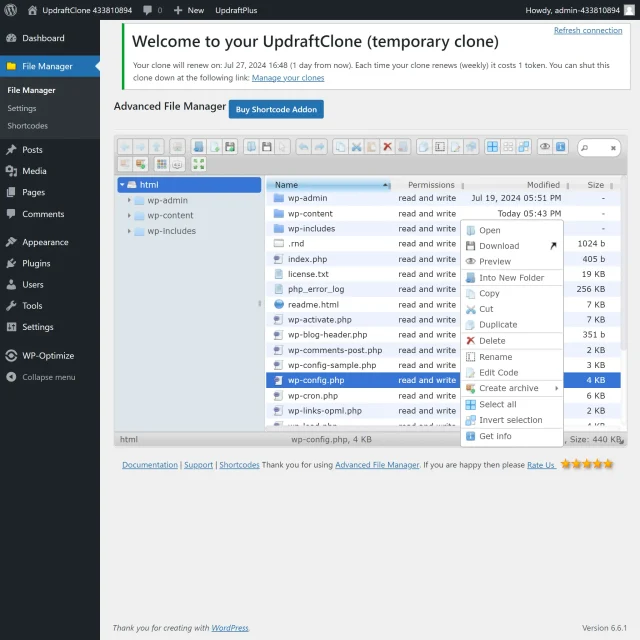Click the Get info toolbar icon
The width and height of the screenshot is (640, 640).
point(560,147)
